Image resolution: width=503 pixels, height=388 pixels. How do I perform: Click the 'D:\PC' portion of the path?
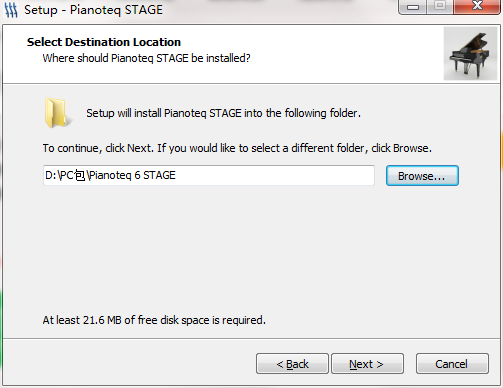coord(59,175)
